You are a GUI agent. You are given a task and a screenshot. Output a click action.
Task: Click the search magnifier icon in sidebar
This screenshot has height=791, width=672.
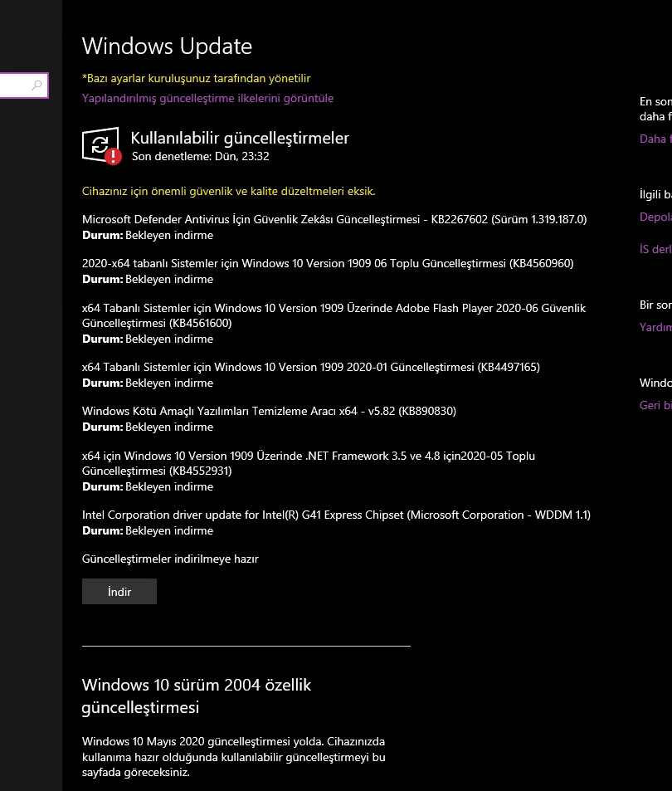click(x=37, y=85)
